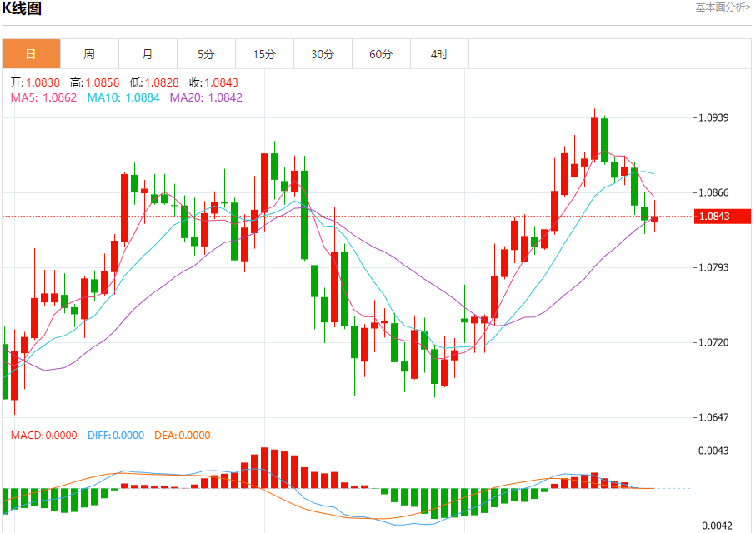
Task: Click the MA10: 1.0884 legend label
Action: coord(123,97)
